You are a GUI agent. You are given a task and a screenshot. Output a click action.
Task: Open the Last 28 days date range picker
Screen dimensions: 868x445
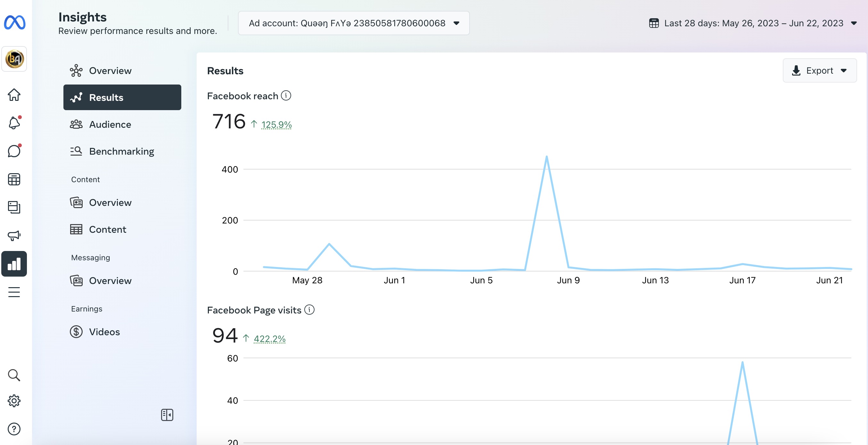point(753,23)
